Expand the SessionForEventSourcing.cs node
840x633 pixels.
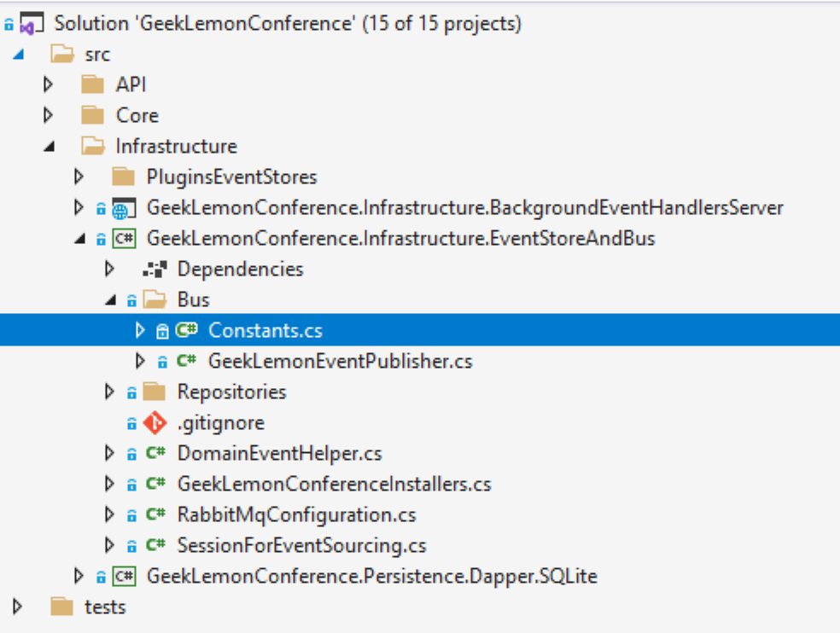[x=109, y=545]
